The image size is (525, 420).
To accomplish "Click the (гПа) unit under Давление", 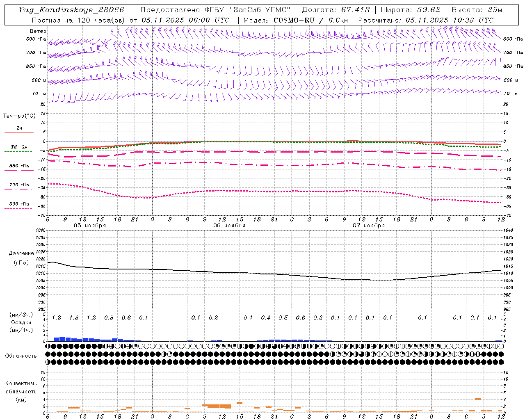I will [x=21, y=263].
